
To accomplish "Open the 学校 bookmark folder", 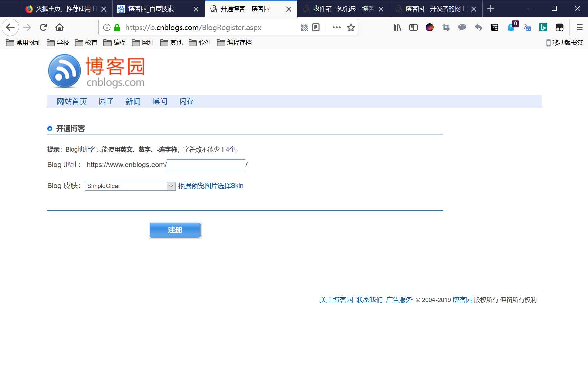I will tap(58, 43).
